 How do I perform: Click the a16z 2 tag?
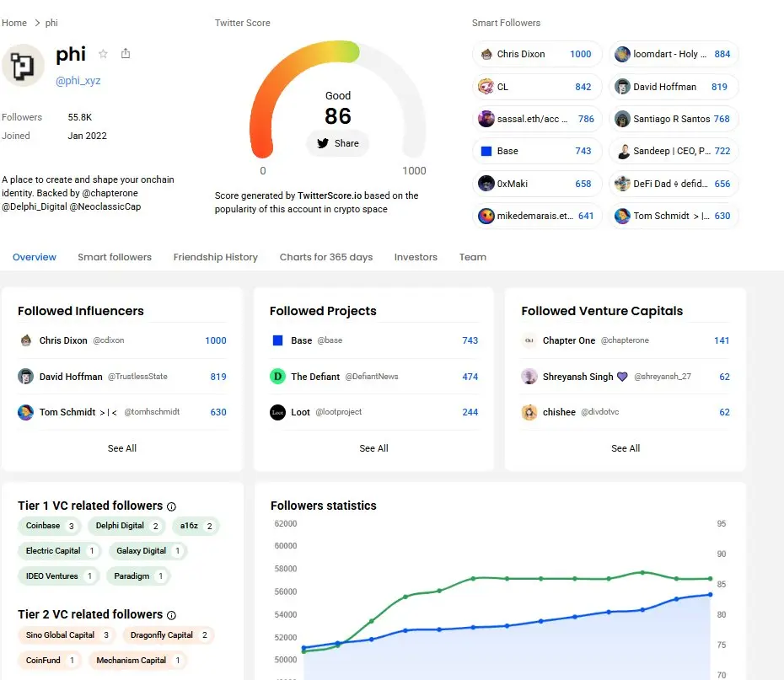[196, 526]
